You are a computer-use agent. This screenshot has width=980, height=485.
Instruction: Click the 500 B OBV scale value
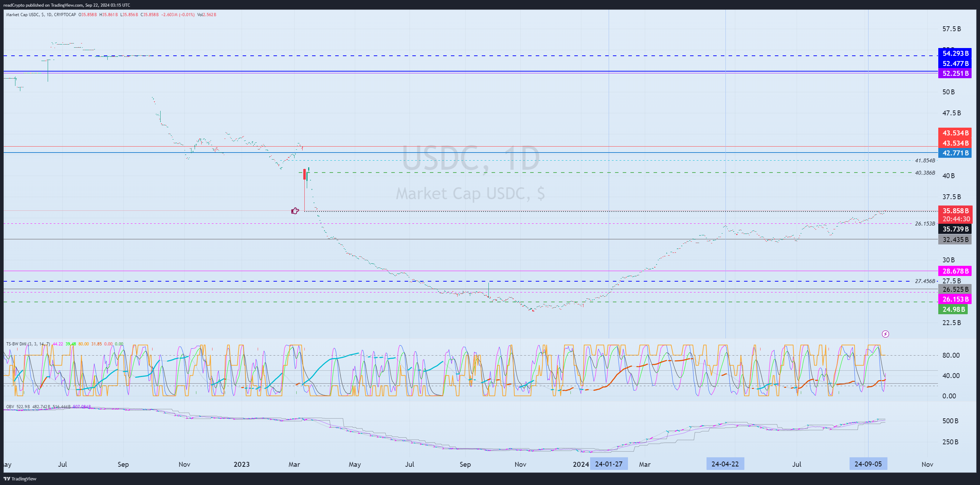tap(950, 421)
